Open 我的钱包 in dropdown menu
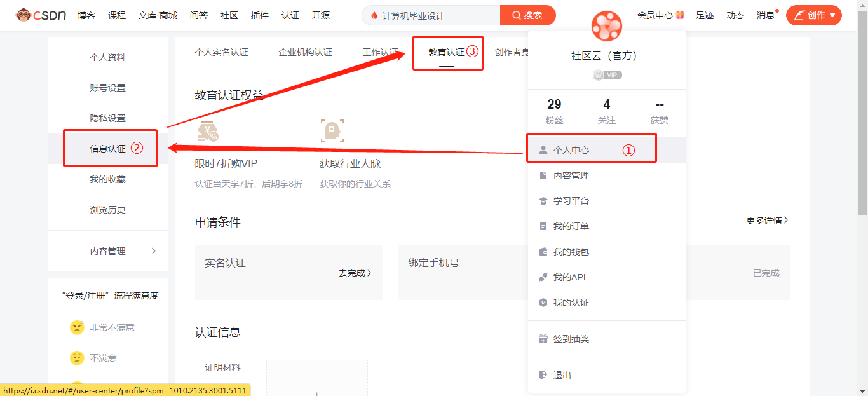The width and height of the screenshot is (868, 396). (x=607, y=252)
